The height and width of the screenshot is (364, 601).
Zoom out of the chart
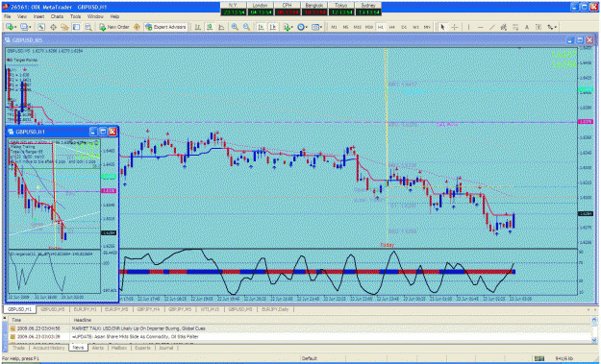[246, 27]
